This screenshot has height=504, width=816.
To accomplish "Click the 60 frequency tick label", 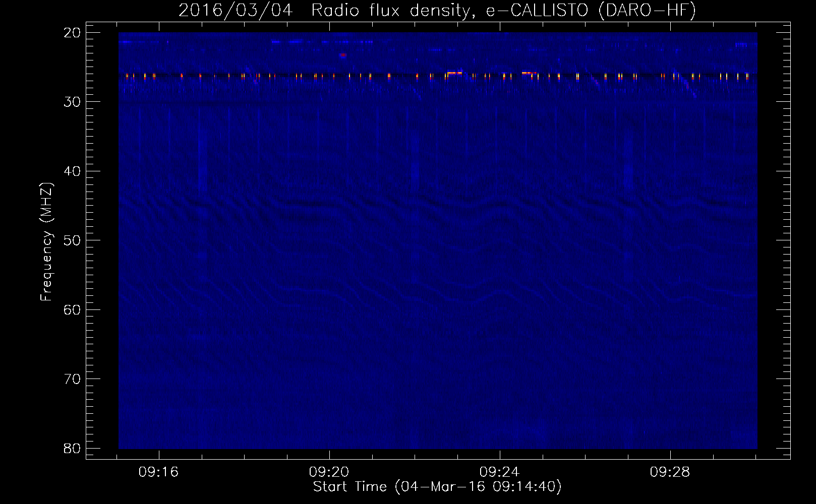I will pyautogui.click(x=73, y=309).
